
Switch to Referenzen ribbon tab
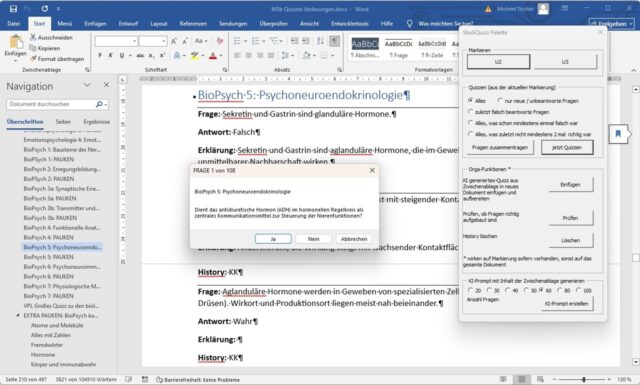click(193, 24)
